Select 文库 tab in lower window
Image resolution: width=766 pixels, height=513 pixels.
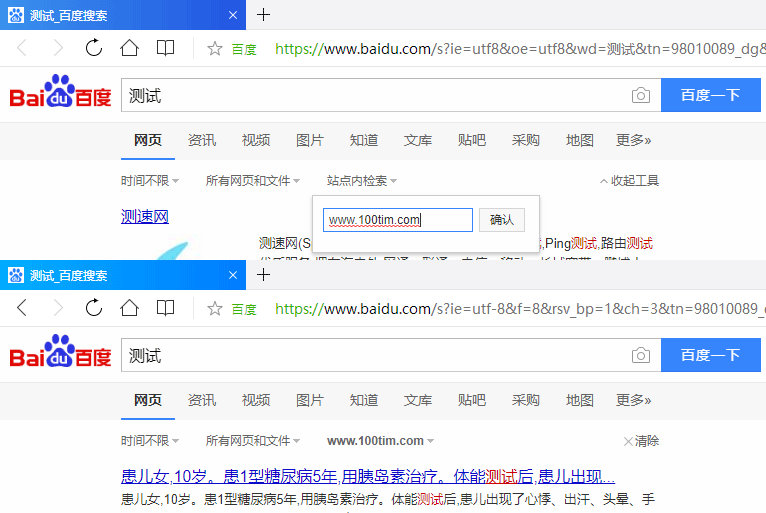click(418, 400)
